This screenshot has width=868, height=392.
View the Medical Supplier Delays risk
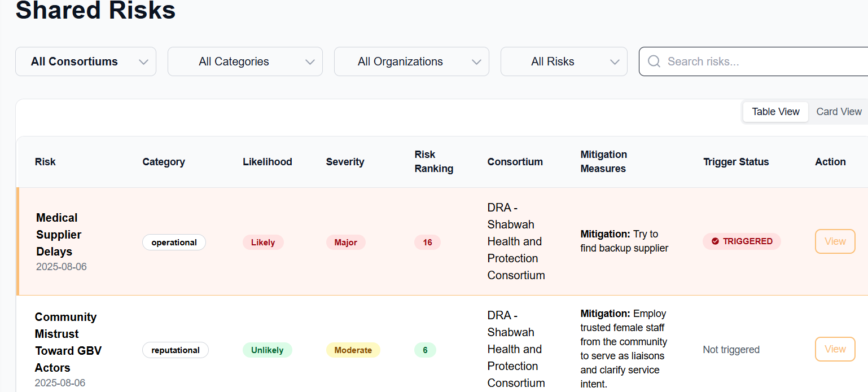[835, 241]
